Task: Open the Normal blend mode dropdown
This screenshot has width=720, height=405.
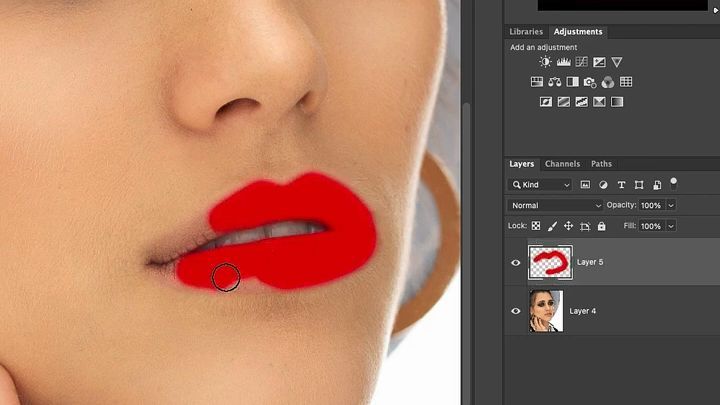Action: pyautogui.click(x=555, y=205)
